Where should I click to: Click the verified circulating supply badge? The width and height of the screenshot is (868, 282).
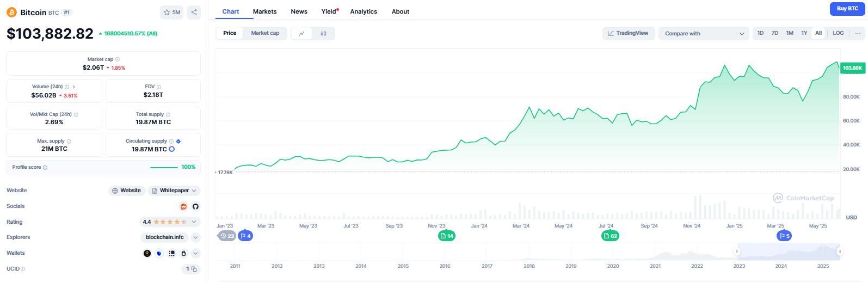coord(178,141)
